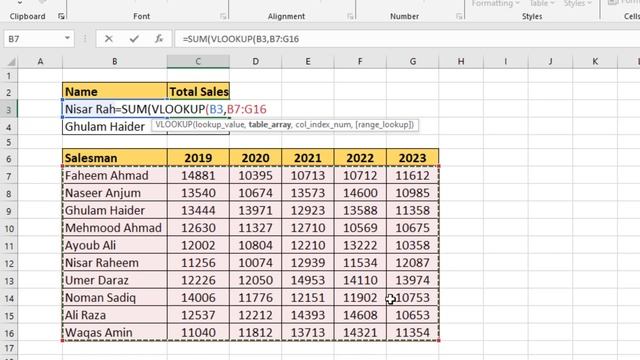Select column B header
The height and width of the screenshot is (360, 640).
point(115,62)
